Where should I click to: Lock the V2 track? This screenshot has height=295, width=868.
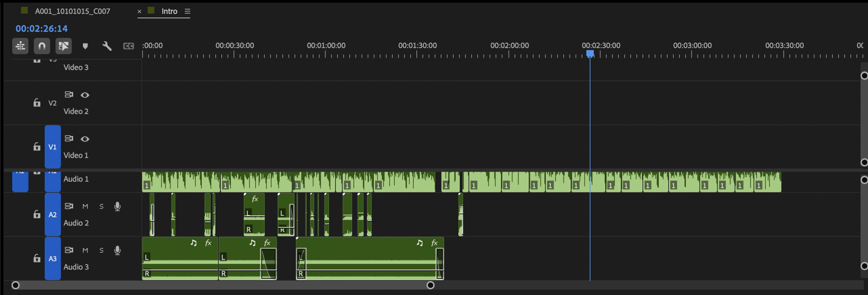[37, 103]
